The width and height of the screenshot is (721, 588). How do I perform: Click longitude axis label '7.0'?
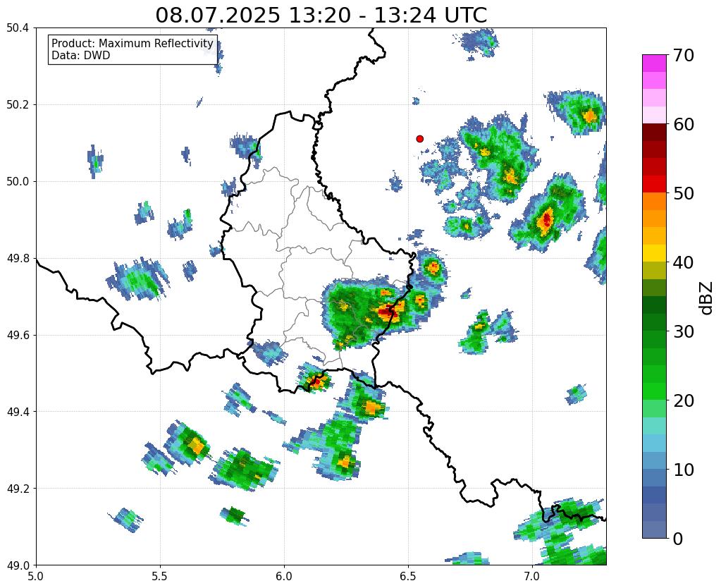click(532, 576)
